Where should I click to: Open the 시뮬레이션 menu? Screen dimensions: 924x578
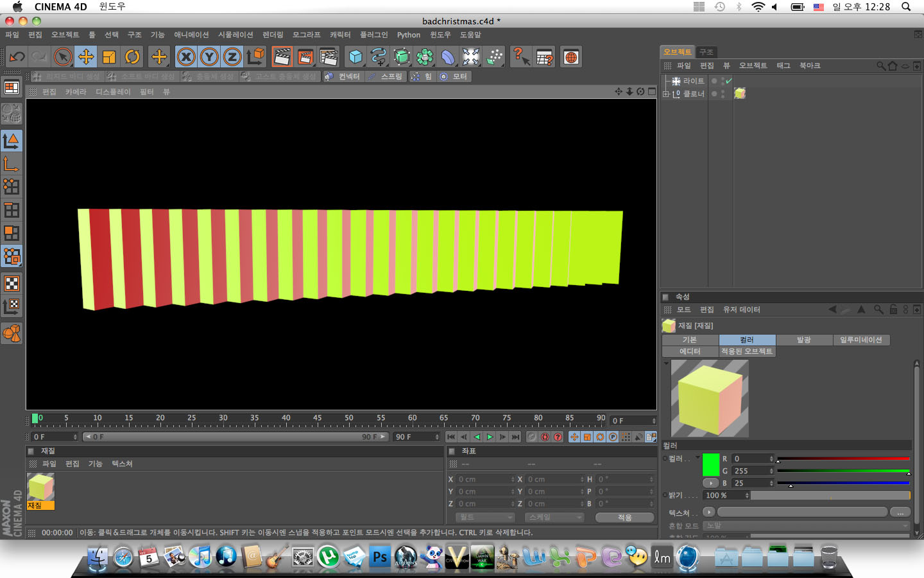(x=235, y=35)
